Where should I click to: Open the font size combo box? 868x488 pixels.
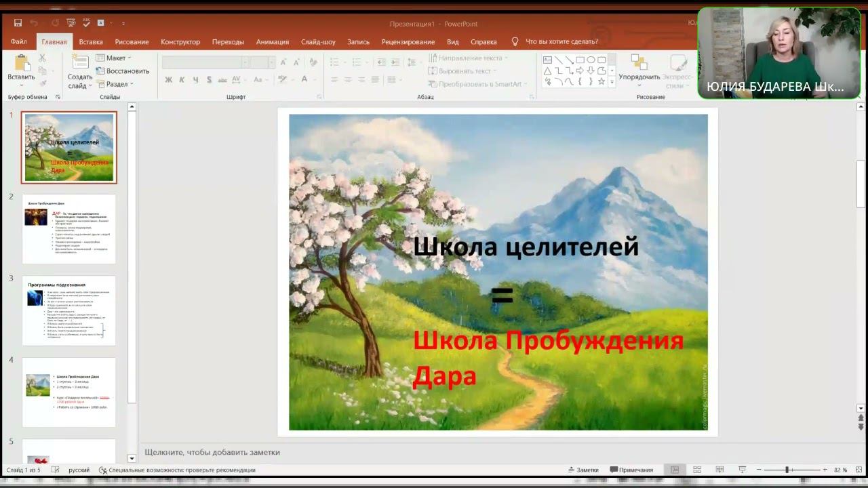coord(262,62)
